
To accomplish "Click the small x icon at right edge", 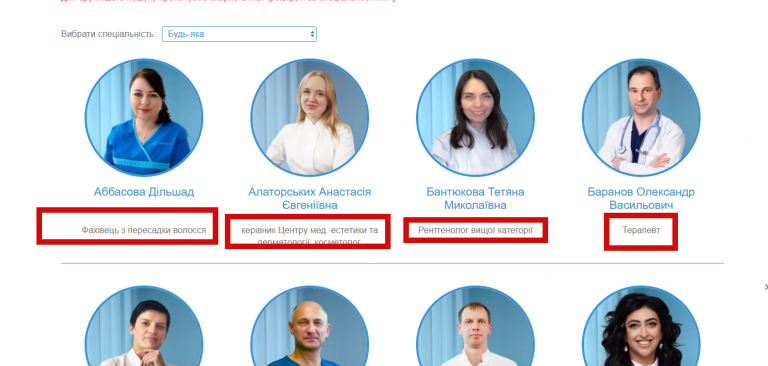I will (766, 287).
